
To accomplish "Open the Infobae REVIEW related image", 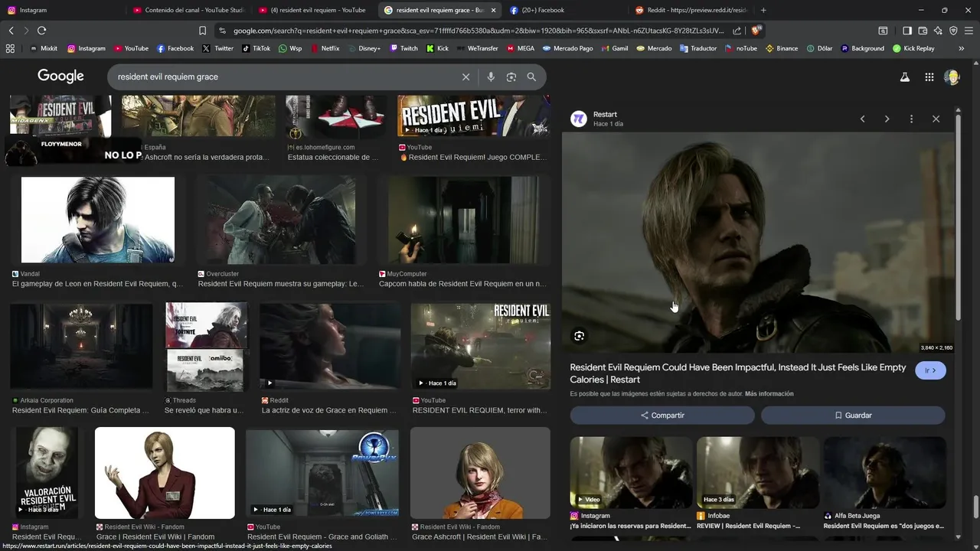I will coord(758,473).
